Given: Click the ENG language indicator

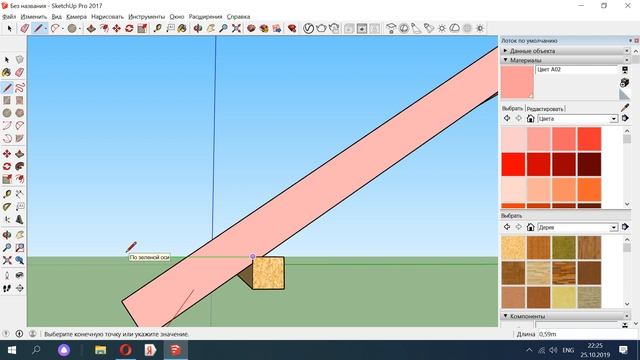Looking at the screenshot, I should pos(568,350).
